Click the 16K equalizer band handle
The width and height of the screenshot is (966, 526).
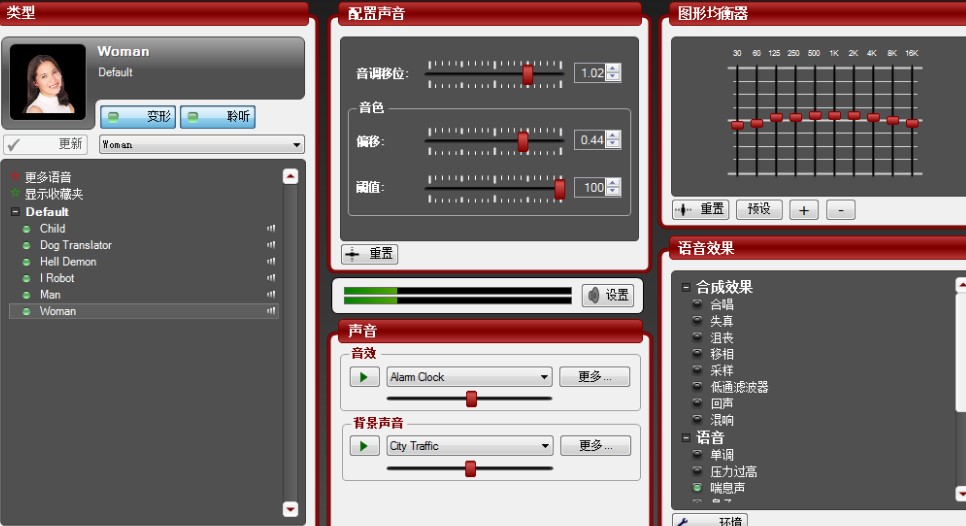point(912,123)
